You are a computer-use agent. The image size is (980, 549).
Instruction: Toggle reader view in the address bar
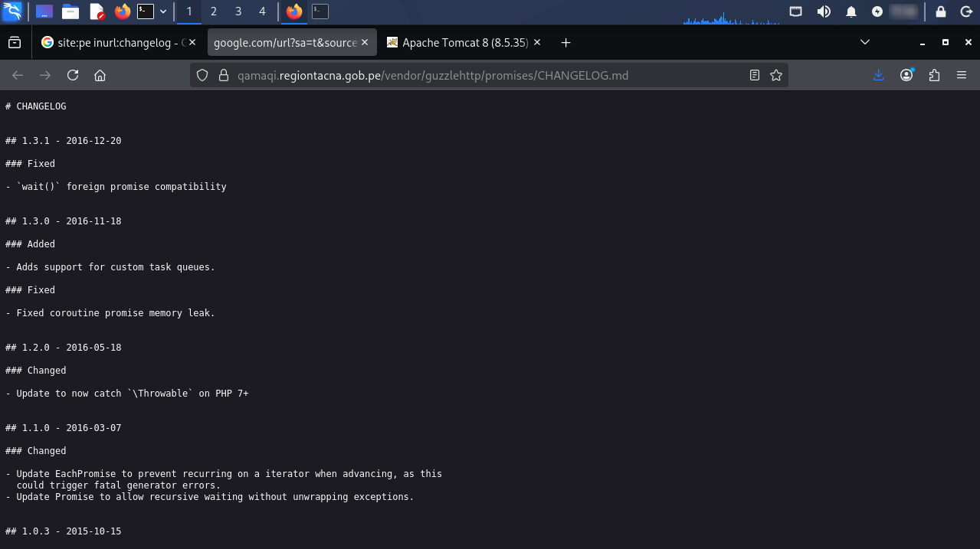point(755,75)
